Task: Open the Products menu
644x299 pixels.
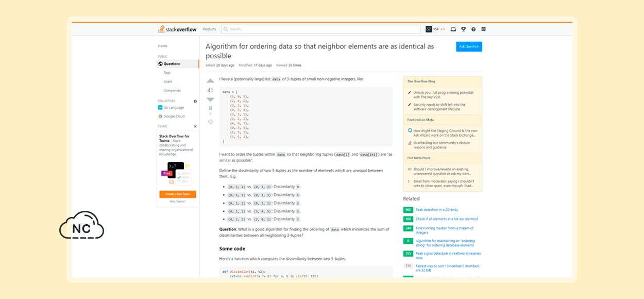Action: tap(209, 29)
